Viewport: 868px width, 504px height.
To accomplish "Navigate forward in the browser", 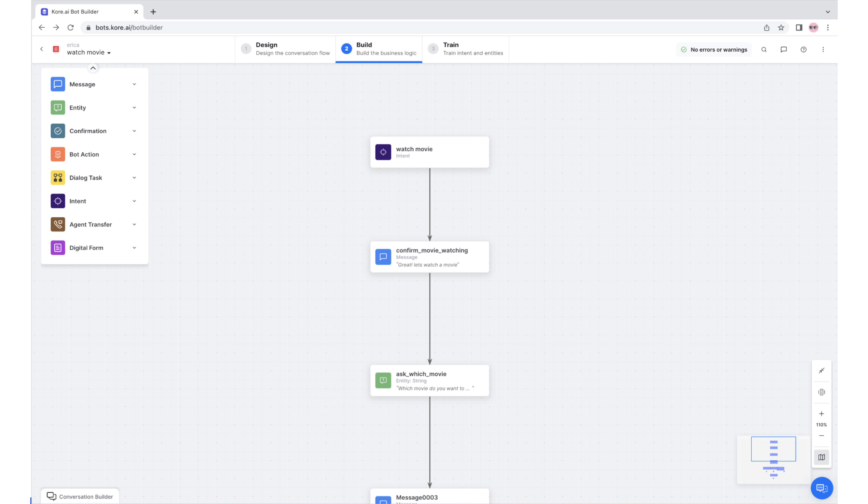I will (56, 27).
